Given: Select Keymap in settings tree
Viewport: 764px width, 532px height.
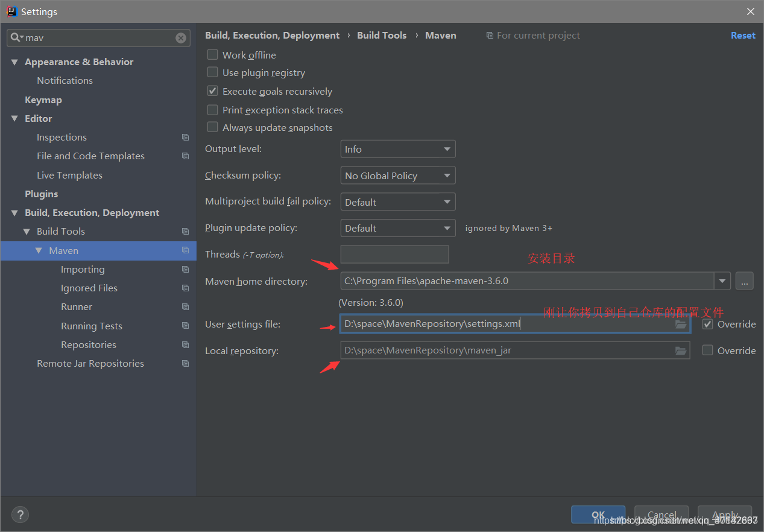Looking at the screenshot, I should click(x=43, y=100).
